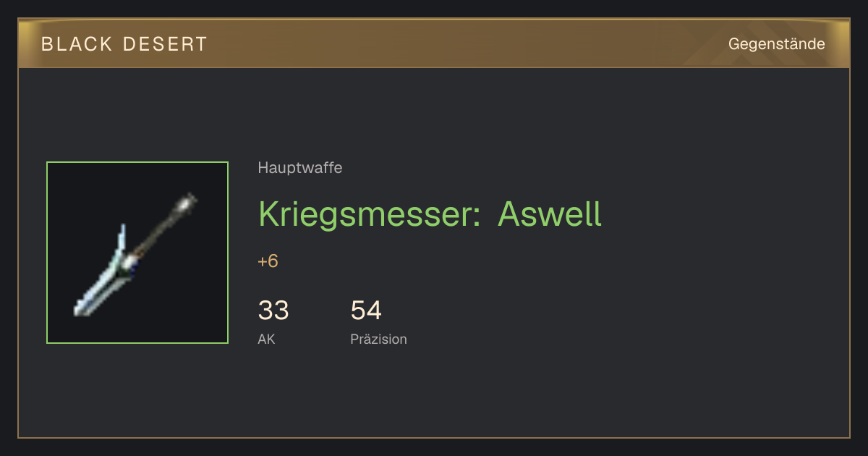
Task: Click the word Aswell in the item title
Action: click(549, 214)
